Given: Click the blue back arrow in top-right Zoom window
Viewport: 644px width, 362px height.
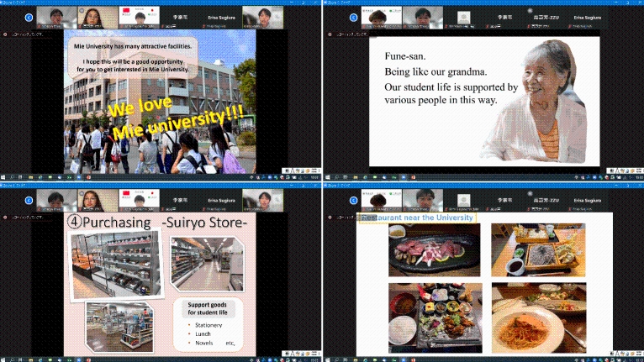Looking at the screenshot, I should click(x=354, y=18).
